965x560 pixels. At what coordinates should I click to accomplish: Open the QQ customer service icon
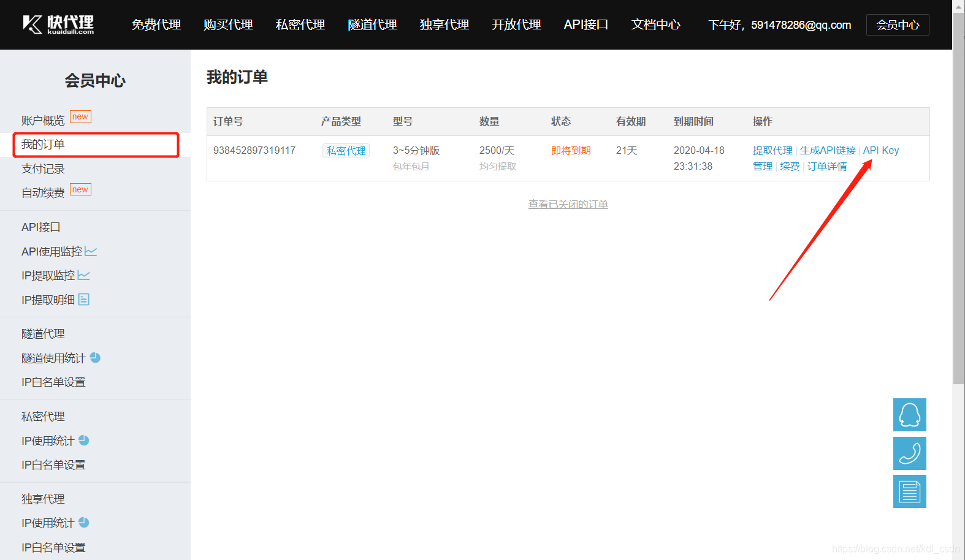909,415
